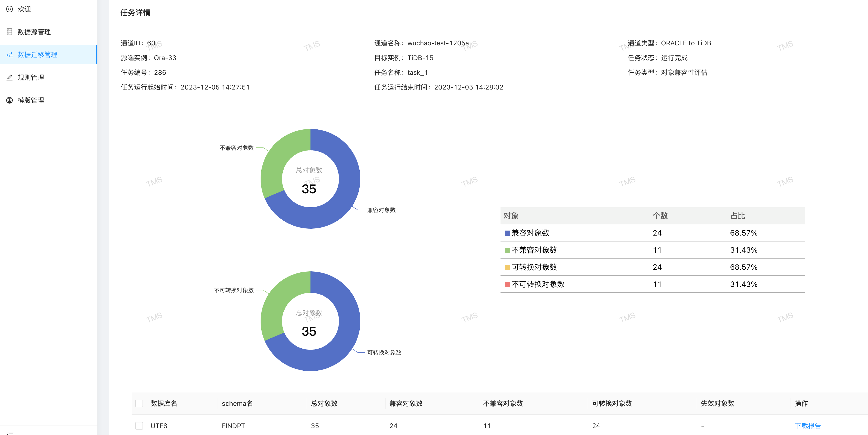
Task: Click the yellow 可转换对象数 legend swatch
Action: pos(507,267)
